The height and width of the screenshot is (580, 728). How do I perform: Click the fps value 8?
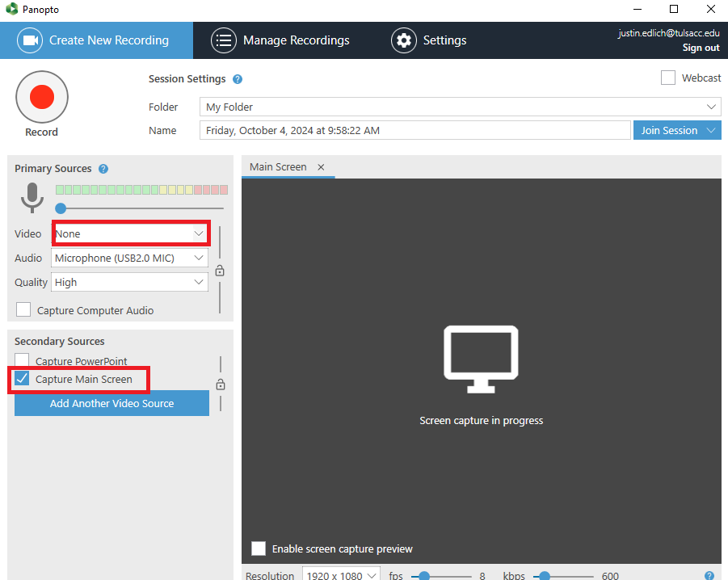point(482,575)
